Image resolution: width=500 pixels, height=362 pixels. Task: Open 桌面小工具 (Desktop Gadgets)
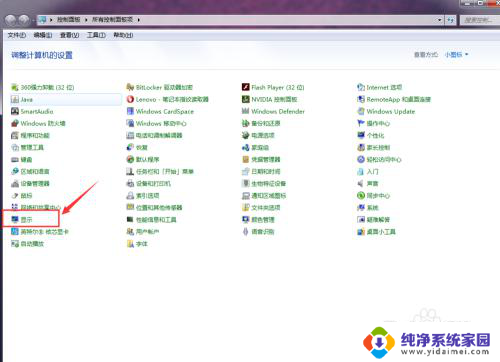click(376, 231)
